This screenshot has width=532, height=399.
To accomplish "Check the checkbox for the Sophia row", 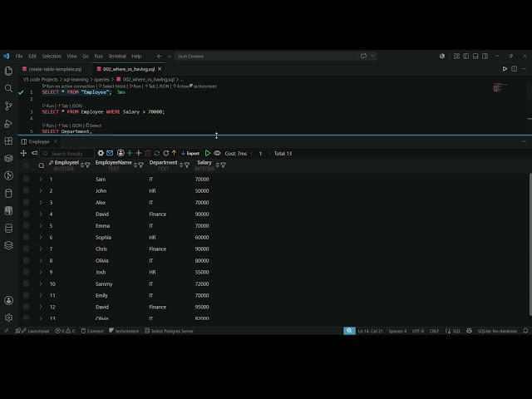I will pos(26,237).
